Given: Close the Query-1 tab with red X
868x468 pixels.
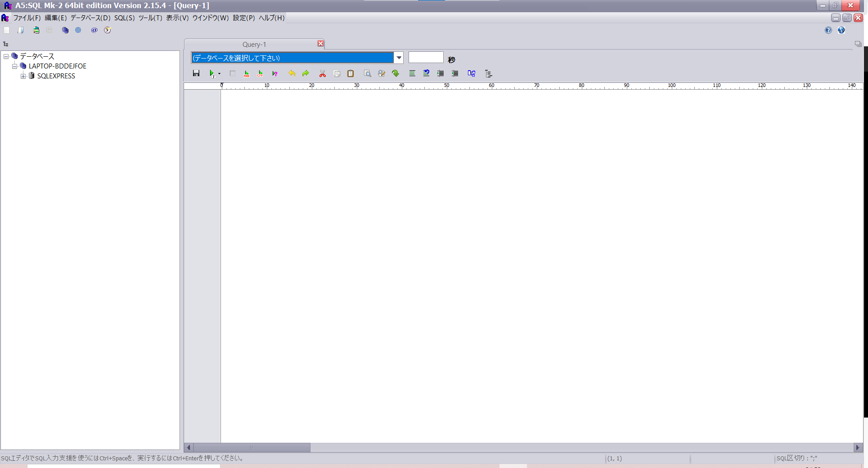Looking at the screenshot, I should click(320, 44).
